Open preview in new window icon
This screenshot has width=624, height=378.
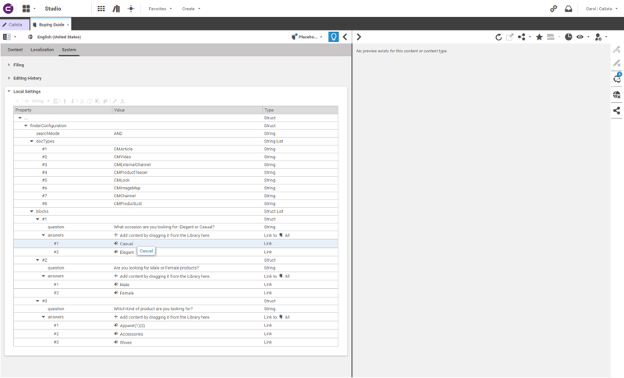[x=510, y=37]
